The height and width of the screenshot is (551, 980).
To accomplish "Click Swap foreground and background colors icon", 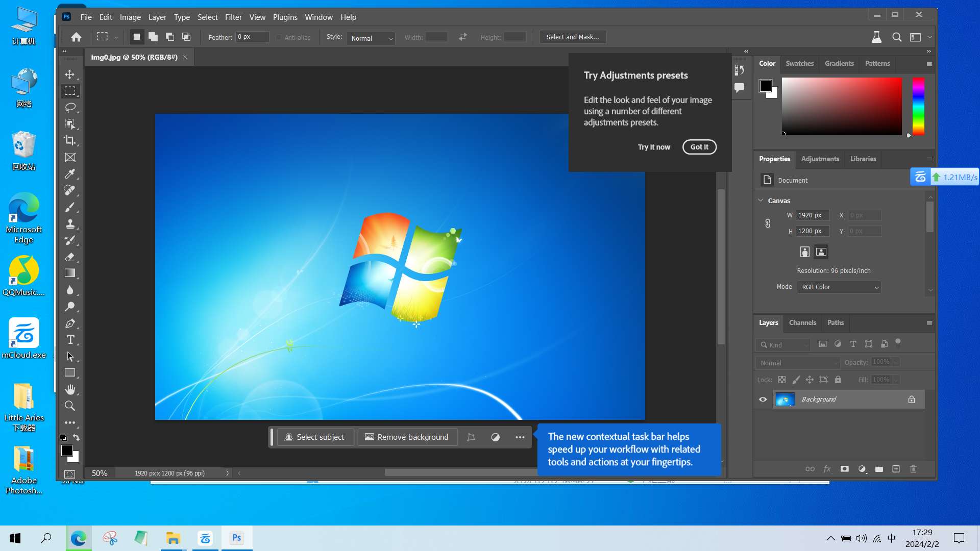I will [x=76, y=438].
